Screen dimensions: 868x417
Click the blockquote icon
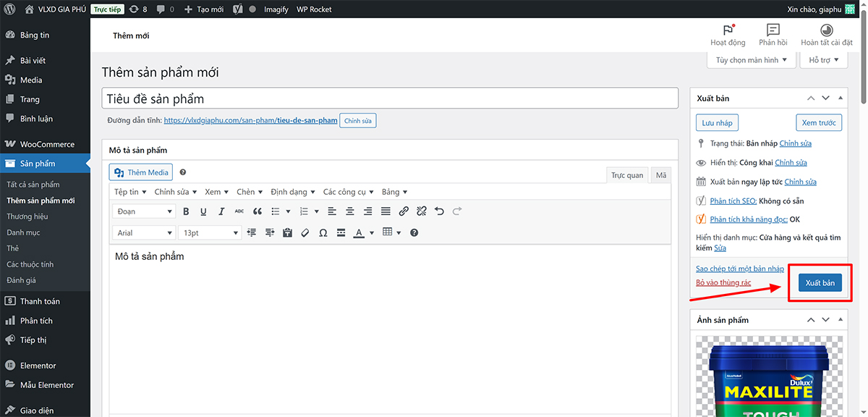(x=257, y=211)
